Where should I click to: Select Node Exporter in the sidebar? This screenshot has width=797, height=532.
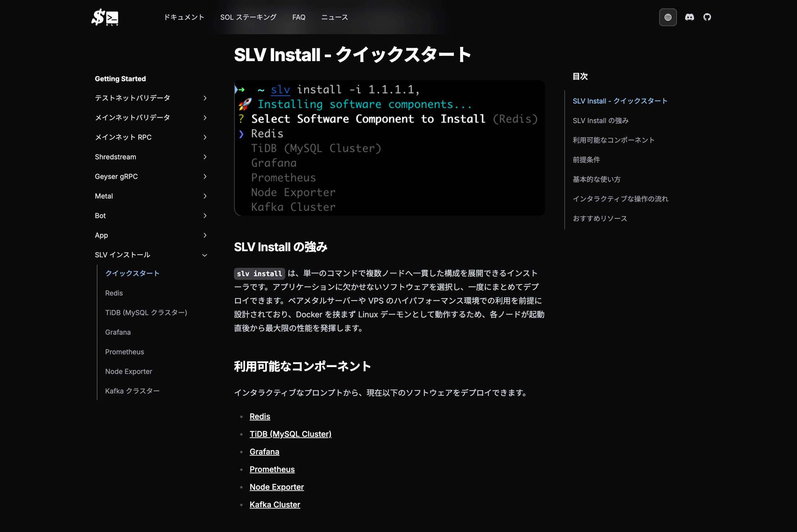tap(128, 371)
